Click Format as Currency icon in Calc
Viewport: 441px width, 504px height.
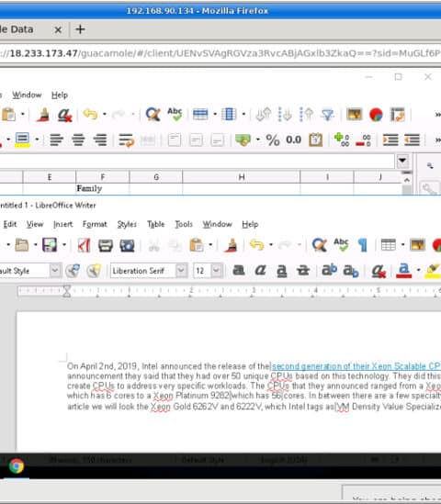(243, 140)
